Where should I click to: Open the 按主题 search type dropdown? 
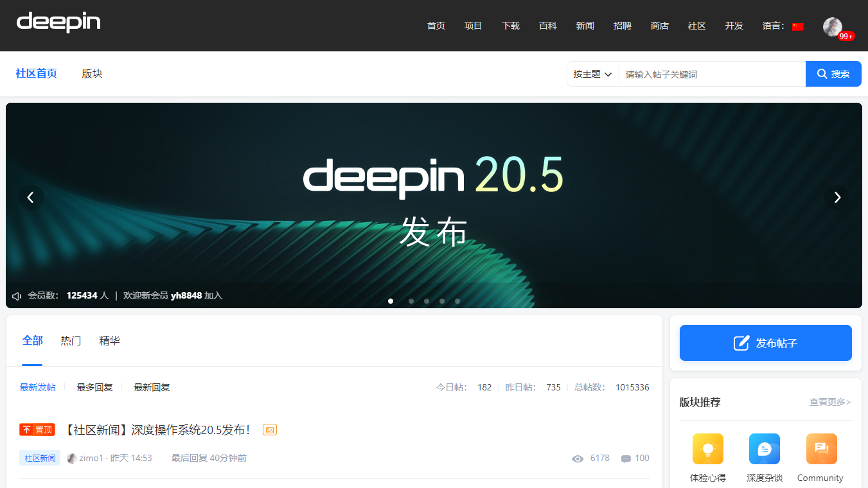[592, 74]
